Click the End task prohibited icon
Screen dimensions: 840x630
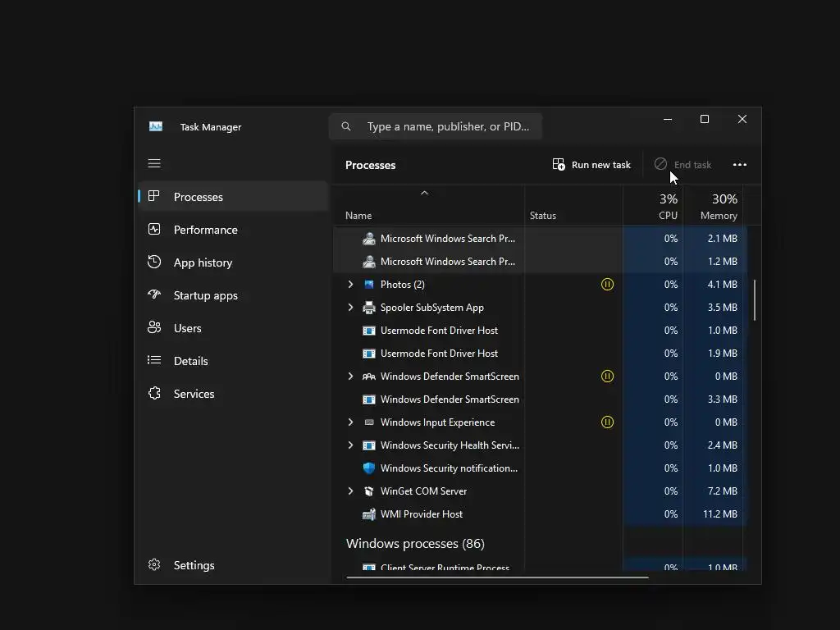click(x=660, y=164)
